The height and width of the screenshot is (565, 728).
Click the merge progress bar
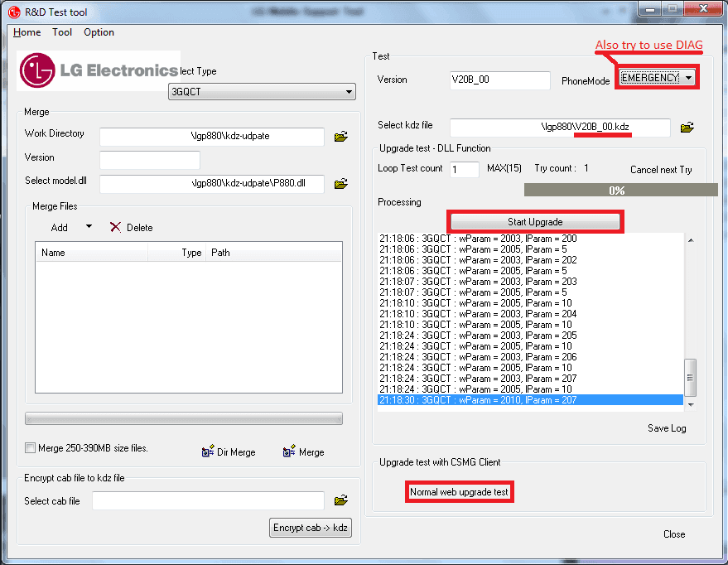184,418
